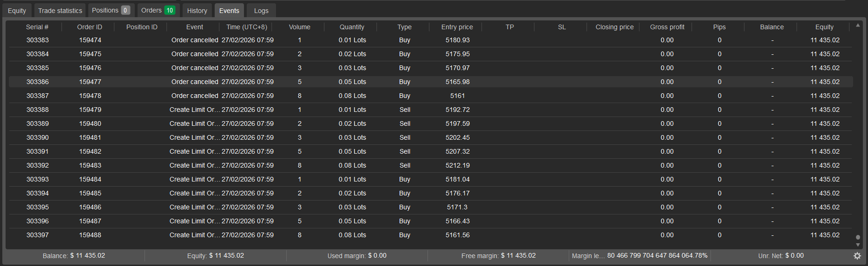Sort by the Entry price column header
The image size is (868, 266).
(x=457, y=27)
